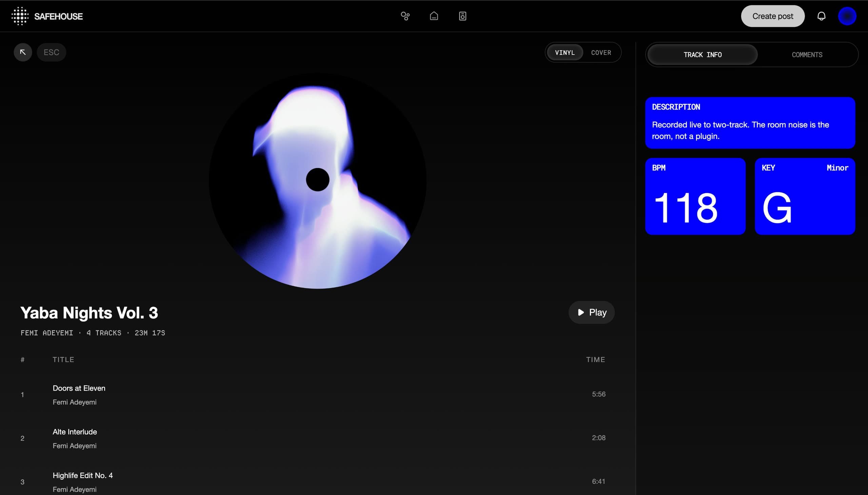
Task: Click the Safehouse dotted logo icon
Action: coord(20,16)
